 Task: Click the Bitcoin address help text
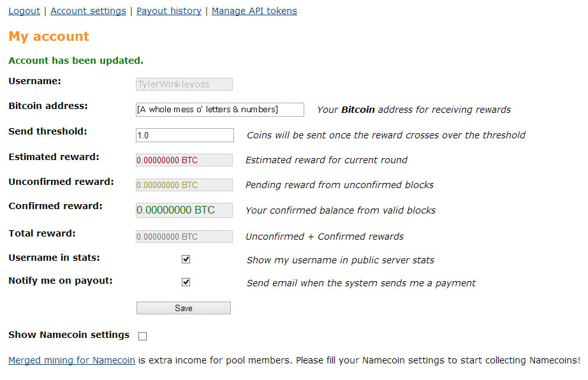click(414, 110)
